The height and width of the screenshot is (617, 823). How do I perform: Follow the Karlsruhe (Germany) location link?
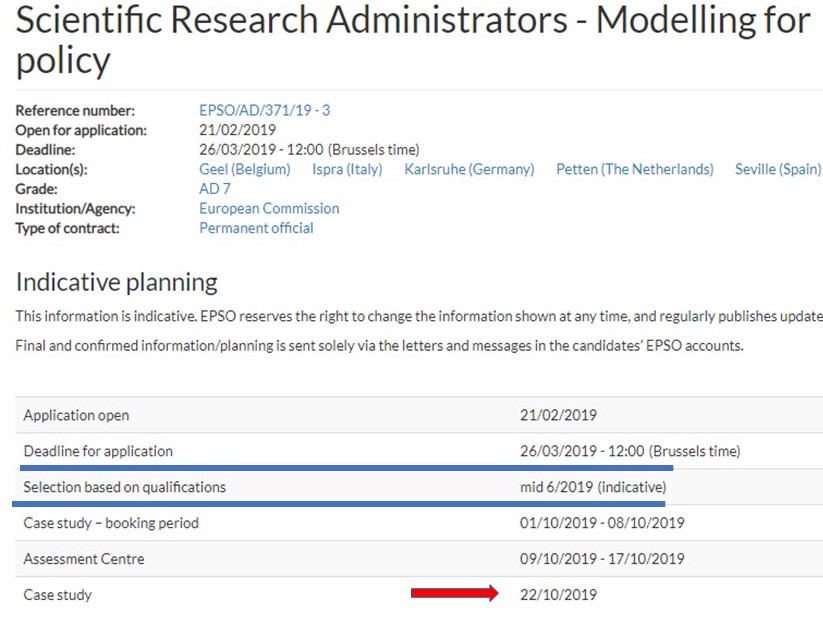pyautogui.click(x=469, y=169)
